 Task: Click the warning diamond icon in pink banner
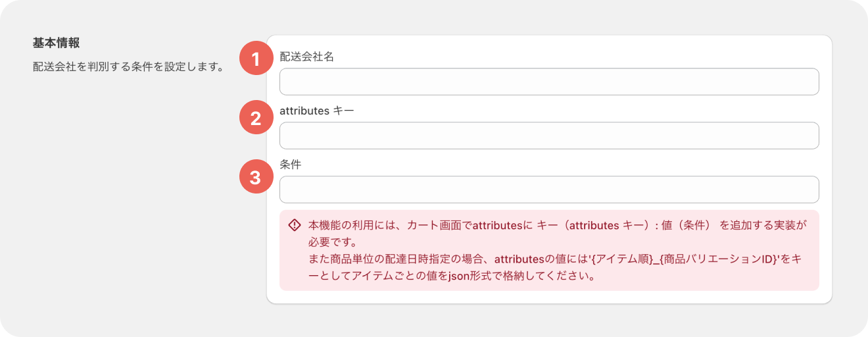tap(295, 225)
